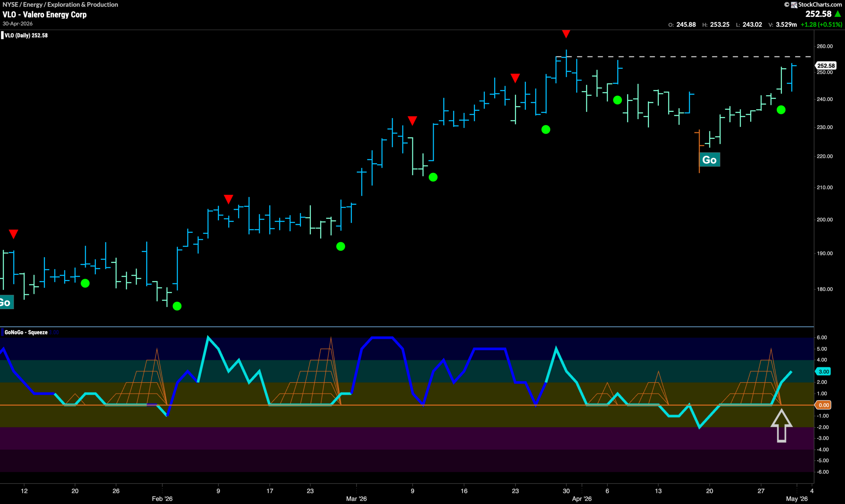Click the NYSE / Energy / Exploration & Production text

coord(60,4)
